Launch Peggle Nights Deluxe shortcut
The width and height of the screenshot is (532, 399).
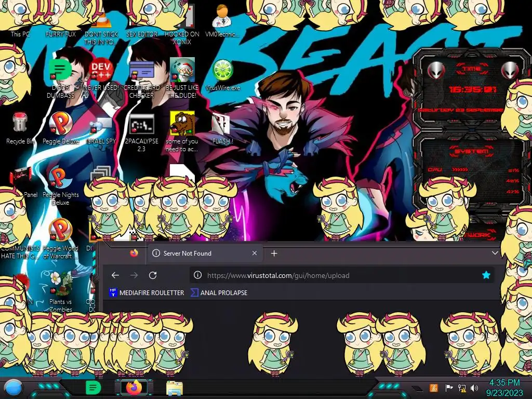click(x=61, y=186)
